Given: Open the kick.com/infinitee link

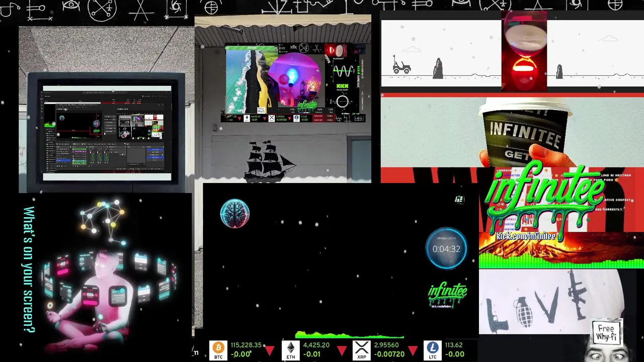Looking at the screenshot, I should (526, 236).
